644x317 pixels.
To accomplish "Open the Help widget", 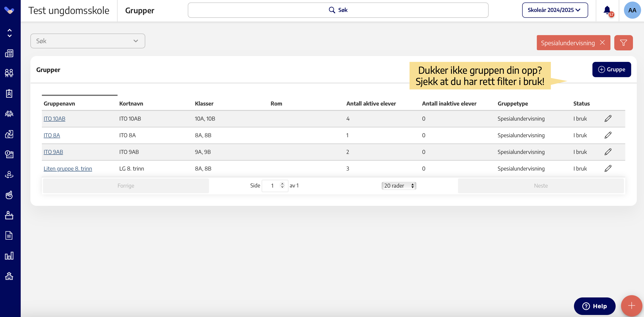I will tap(594, 306).
